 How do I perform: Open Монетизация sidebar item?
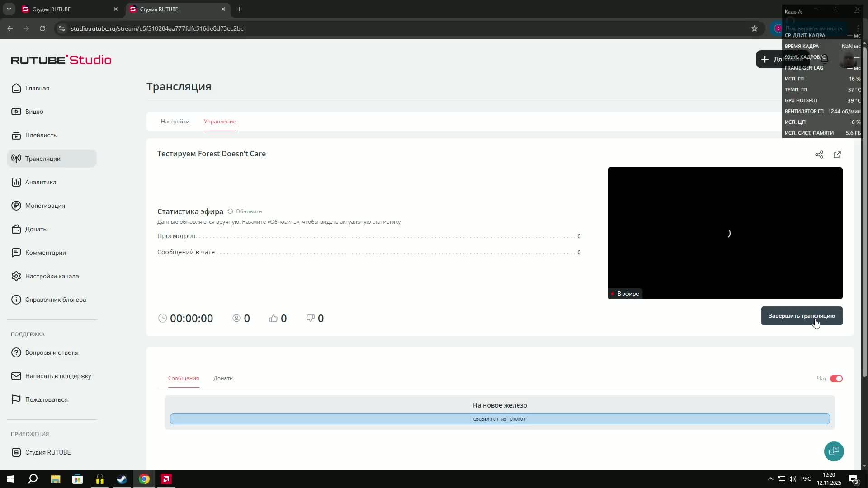point(45,206)
